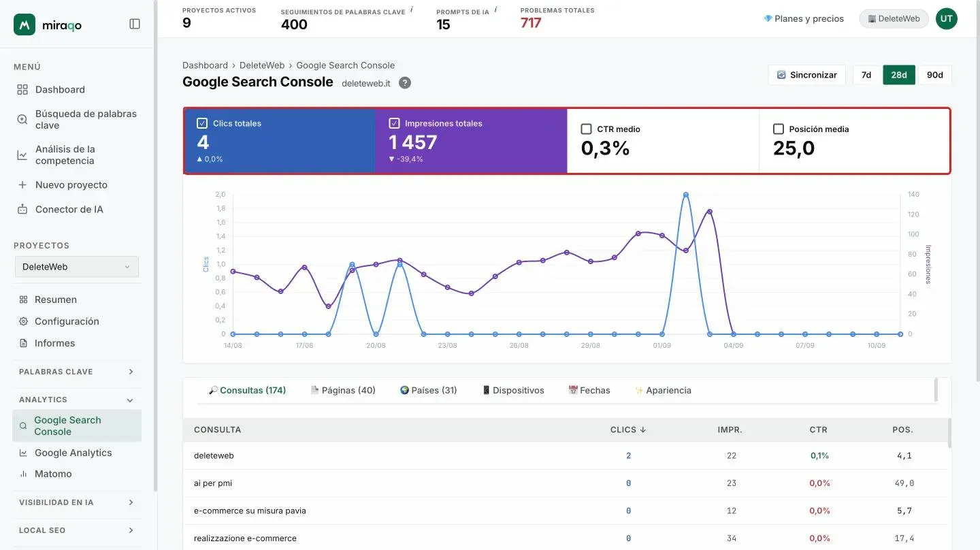The width and height of the screenshot is (980, 550).
Task: Click the info icon next to Prompts de IA
Action: click(x=495, y=10)
